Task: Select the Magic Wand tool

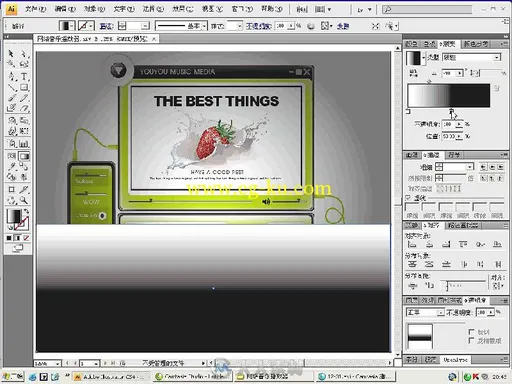Action: (x=11, y=64)
